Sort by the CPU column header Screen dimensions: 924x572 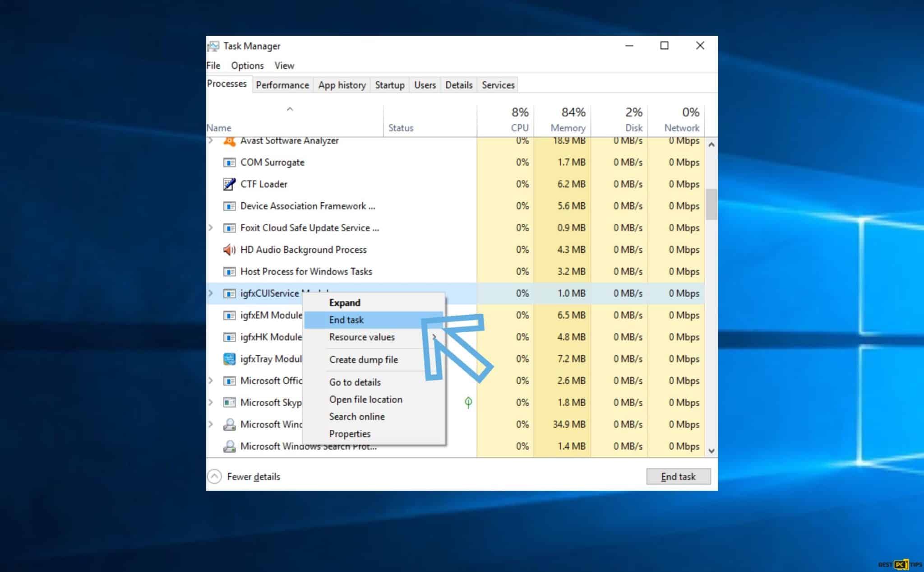tap(505, 121)
